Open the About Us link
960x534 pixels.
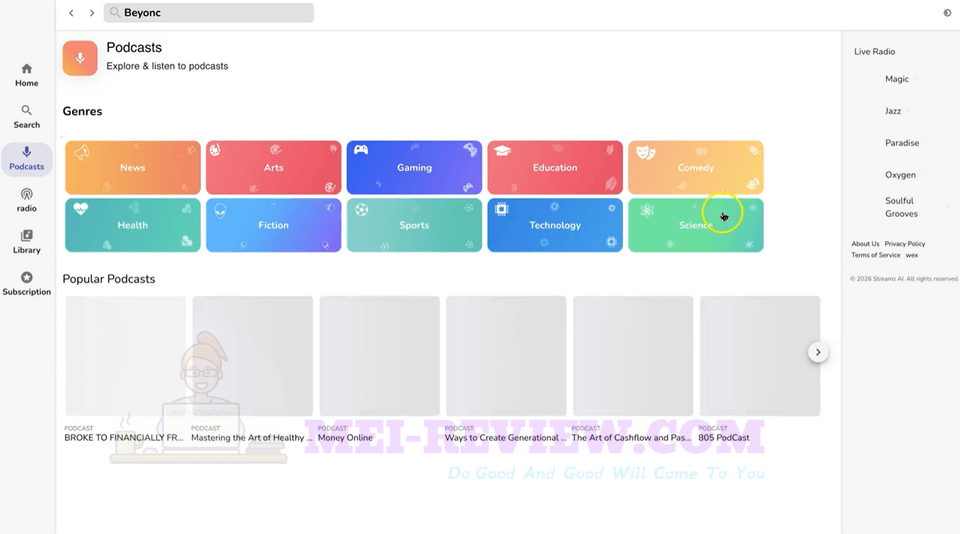pyautogui.click(x=865, y=244)
